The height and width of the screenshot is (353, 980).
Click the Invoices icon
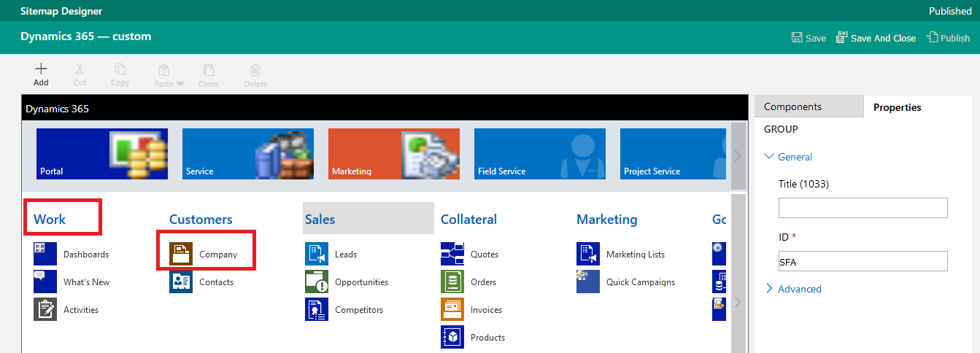452,309
